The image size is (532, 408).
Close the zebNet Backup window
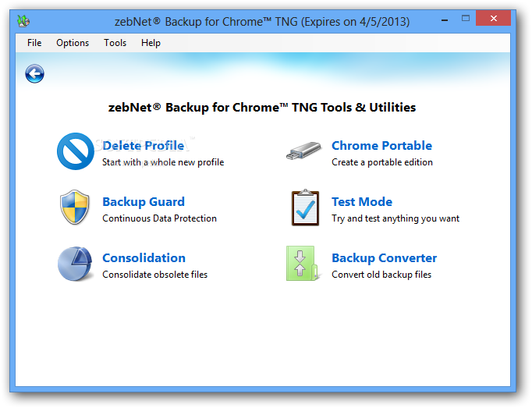pos(493,18)
